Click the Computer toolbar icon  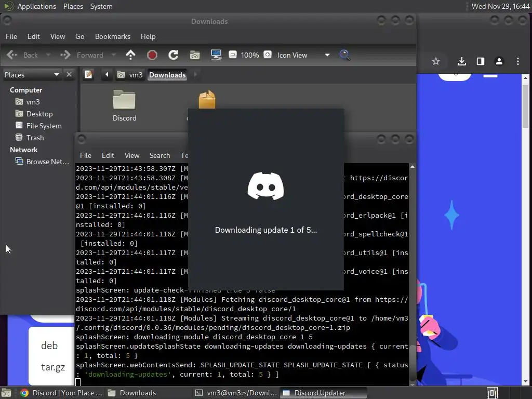pos(216,55)
